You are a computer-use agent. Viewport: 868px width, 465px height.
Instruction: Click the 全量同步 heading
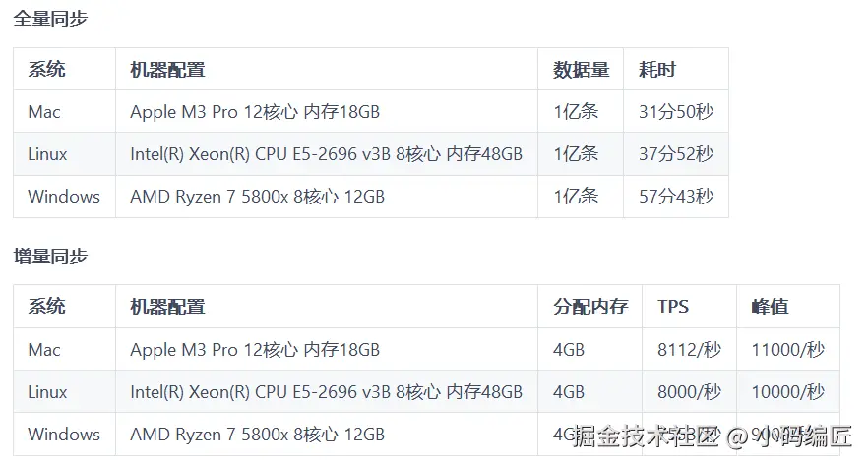pyautogui.click(x=50, y=19)
